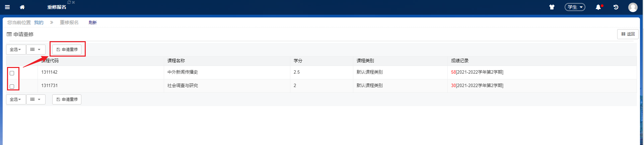Open notifications bell icon
644x145 pixels.
(598, 7)
